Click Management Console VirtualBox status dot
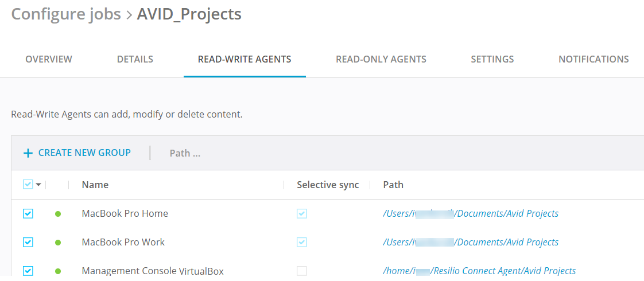 tap(58, 271)
